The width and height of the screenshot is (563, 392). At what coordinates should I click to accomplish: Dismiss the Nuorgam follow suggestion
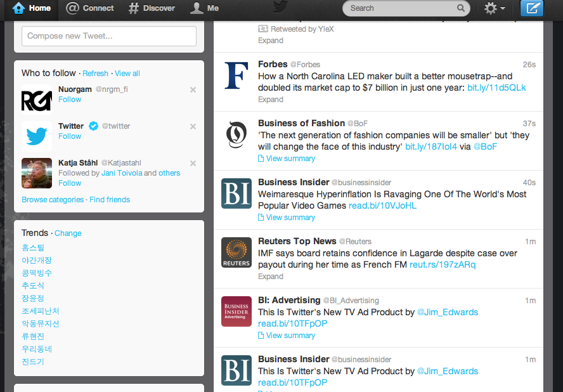coord(193,90)
